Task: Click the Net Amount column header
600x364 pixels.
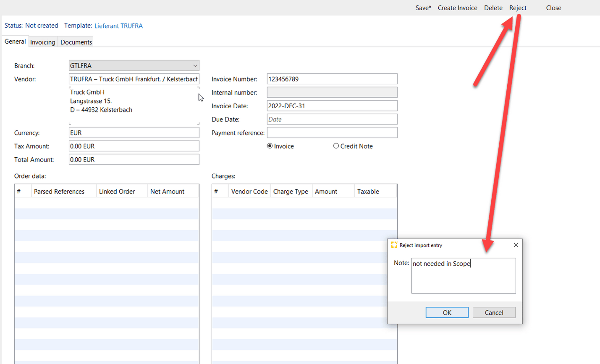Action: coord(173,192)
